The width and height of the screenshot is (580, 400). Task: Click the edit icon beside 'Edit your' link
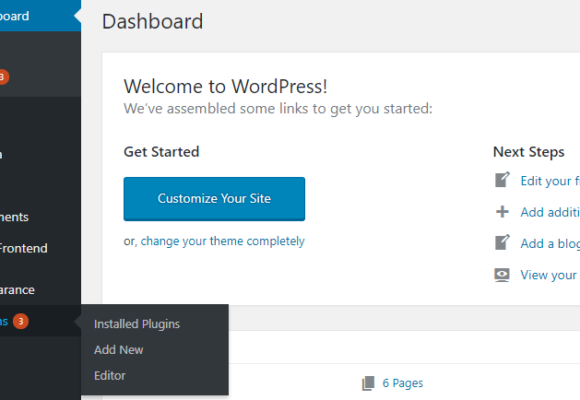[502, 180]
